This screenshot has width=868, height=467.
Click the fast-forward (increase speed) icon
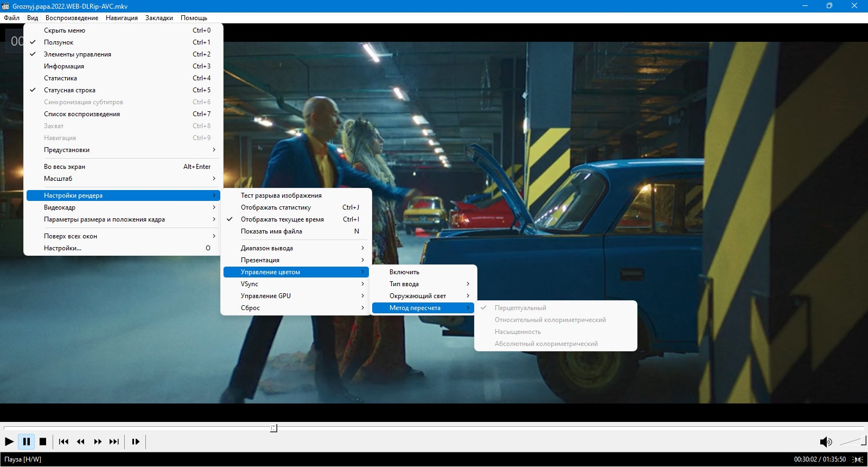click(98, 441)
